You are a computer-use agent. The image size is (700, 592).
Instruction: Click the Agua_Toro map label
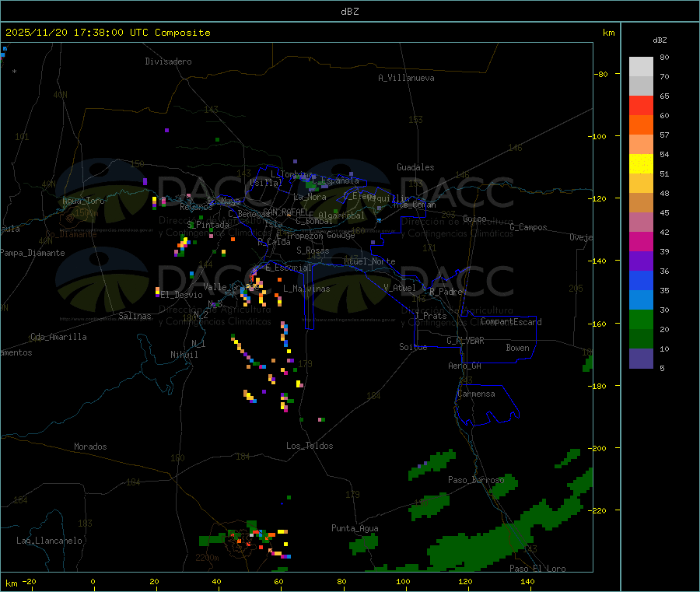[83, 201]
